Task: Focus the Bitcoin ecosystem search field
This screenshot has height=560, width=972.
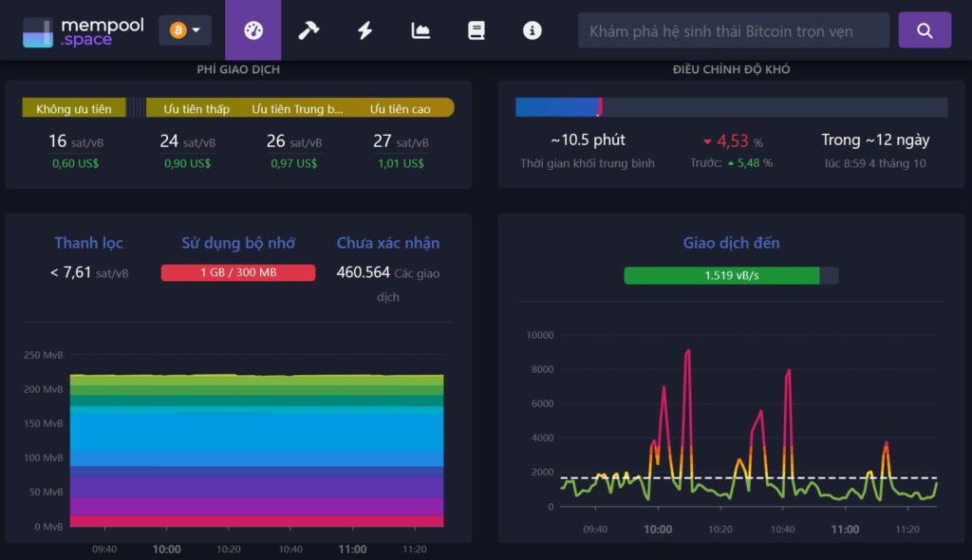Action: (x=734, y=30)
